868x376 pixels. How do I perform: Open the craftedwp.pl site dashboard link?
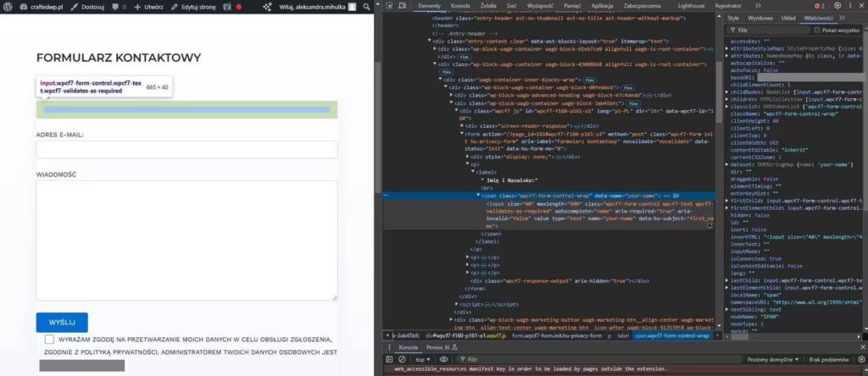(42, 7)
